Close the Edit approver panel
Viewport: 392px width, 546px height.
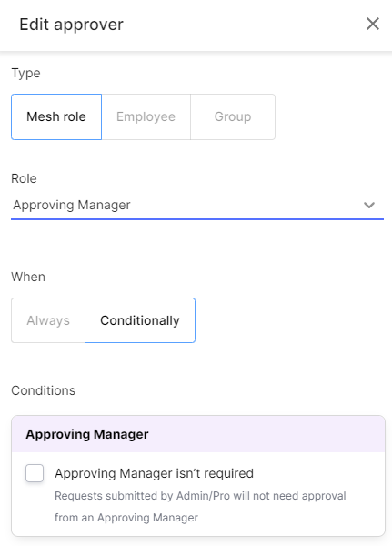coord(373,24)
